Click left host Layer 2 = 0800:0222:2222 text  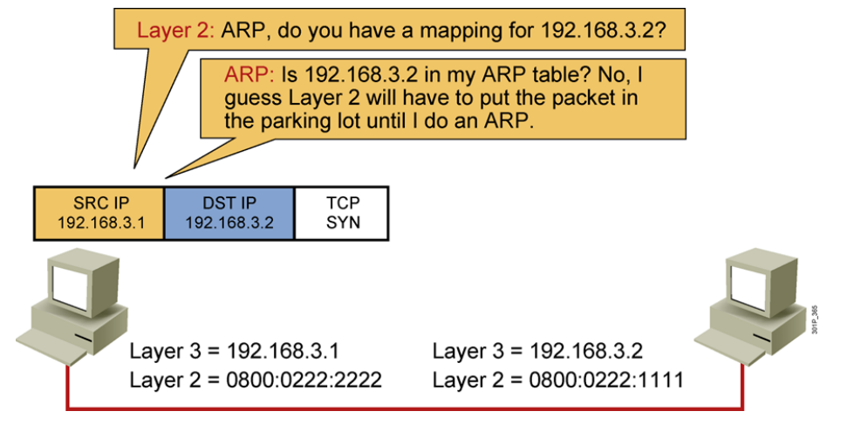(256, 380)
